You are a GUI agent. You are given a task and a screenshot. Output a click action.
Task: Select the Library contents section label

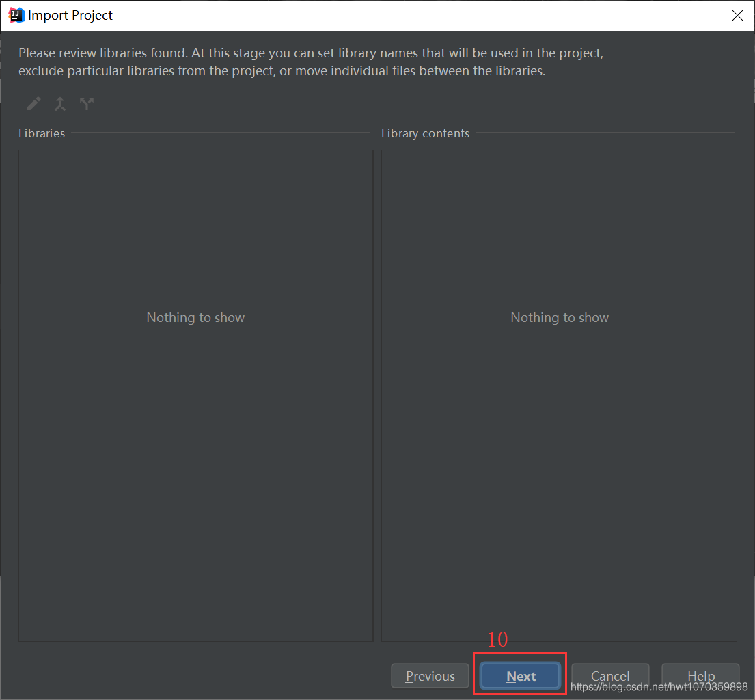click(425, 133)
